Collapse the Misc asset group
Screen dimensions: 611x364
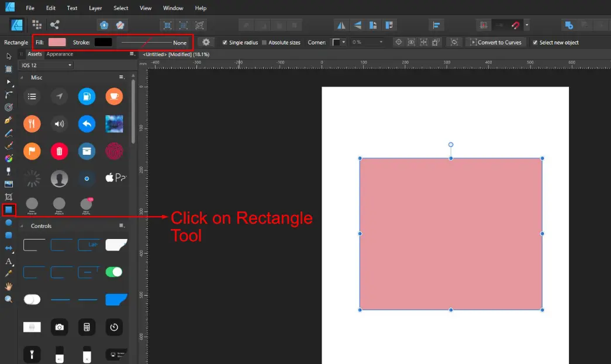pos(22,78)
